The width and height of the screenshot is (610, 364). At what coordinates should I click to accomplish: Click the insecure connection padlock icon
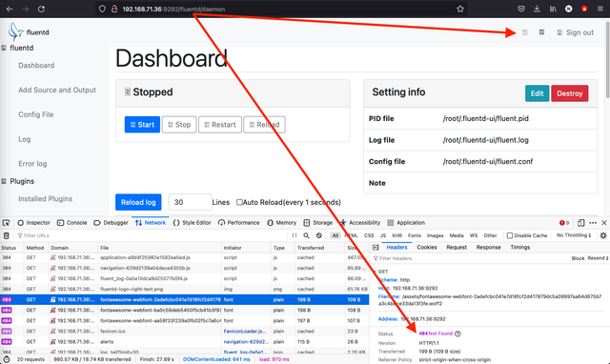pos(114,9)
